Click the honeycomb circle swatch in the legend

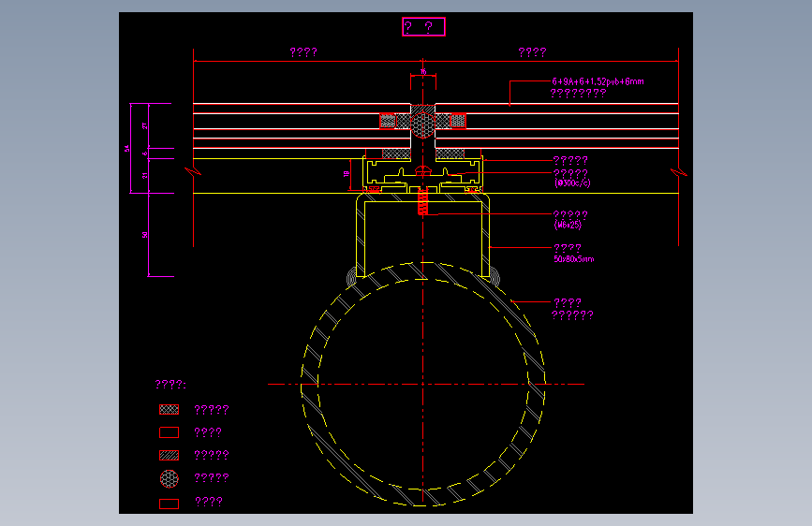(x=169, y=478)
